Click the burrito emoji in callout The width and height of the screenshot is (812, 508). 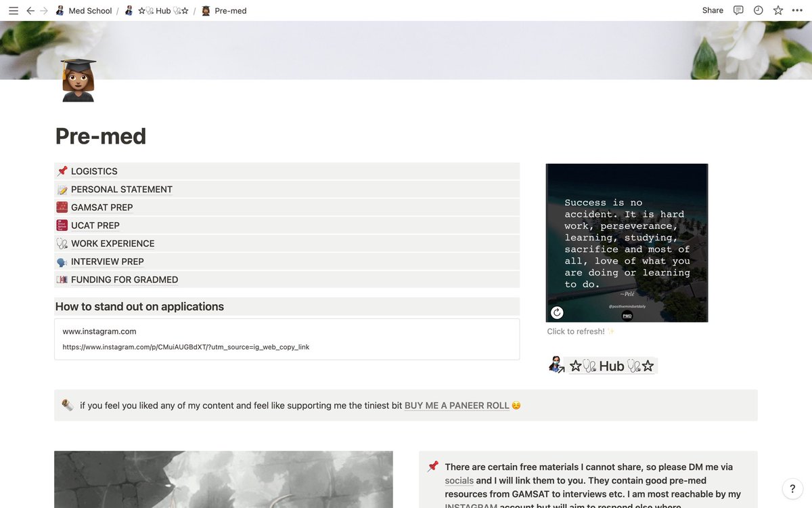pos(68,405)
